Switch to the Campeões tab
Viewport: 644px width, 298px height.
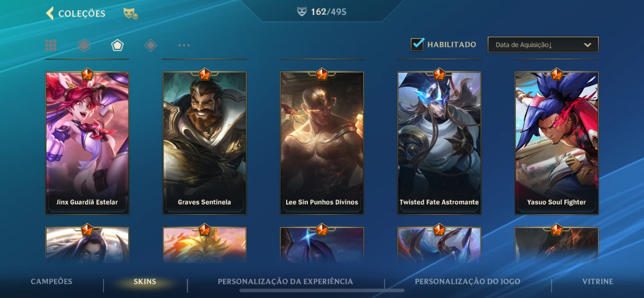(x=52, y=281)
